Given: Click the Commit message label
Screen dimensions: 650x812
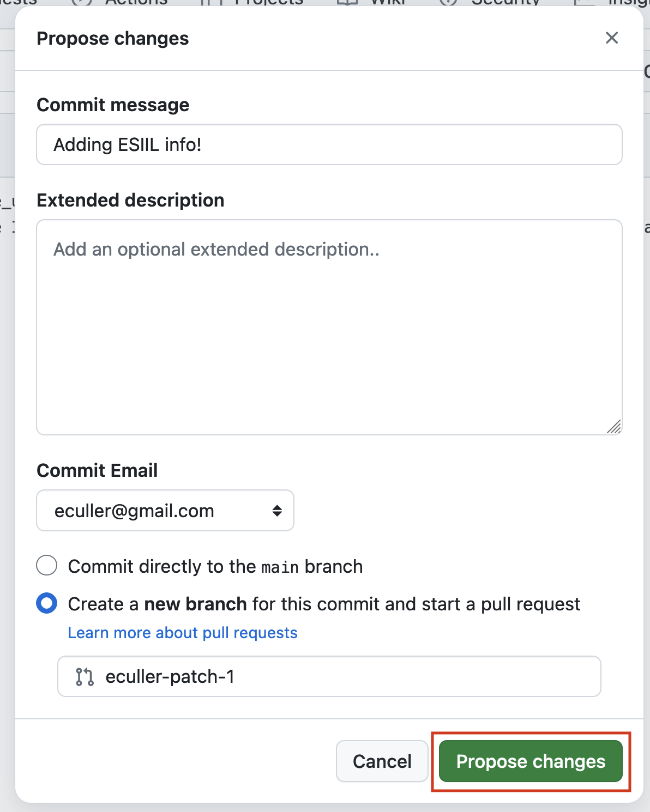Looking at the screenshot, I should (x=113, y=105).
